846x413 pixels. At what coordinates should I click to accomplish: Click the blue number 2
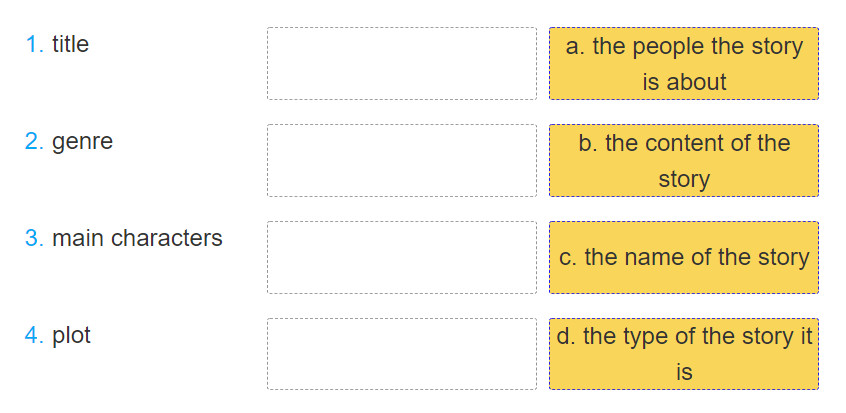point(35,141)
